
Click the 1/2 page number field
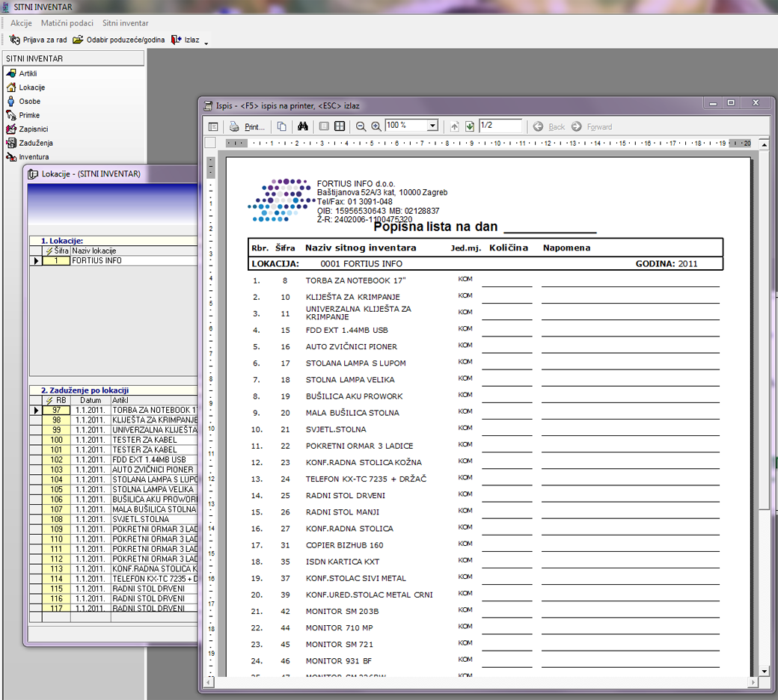tap(500, 126)
